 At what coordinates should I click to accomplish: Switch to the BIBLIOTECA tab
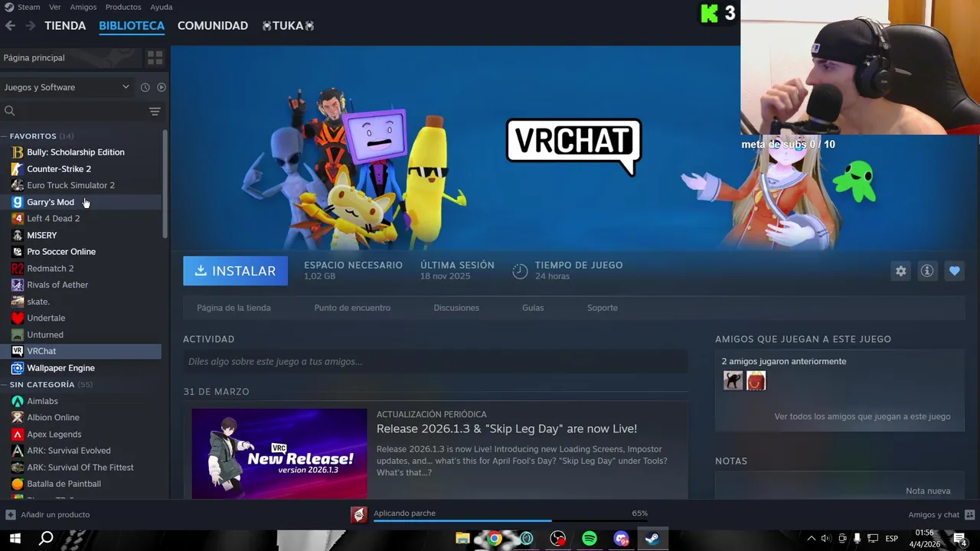[132, 26]
